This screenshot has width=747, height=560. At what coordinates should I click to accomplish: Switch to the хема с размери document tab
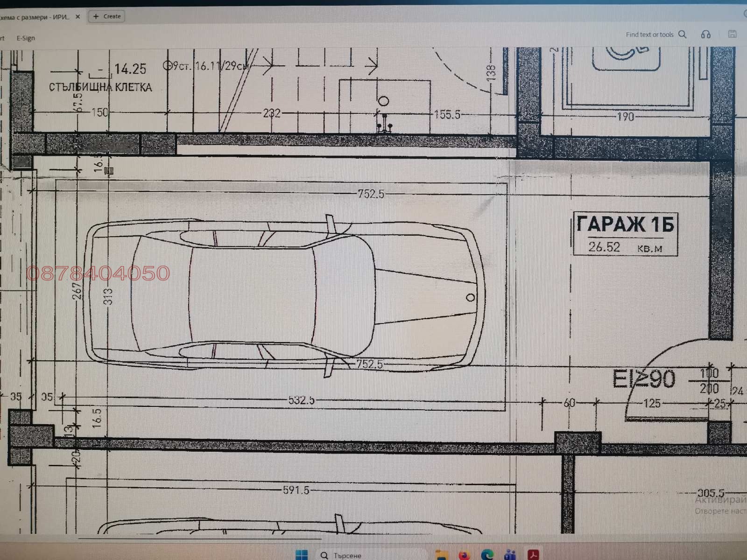(35, 15)
